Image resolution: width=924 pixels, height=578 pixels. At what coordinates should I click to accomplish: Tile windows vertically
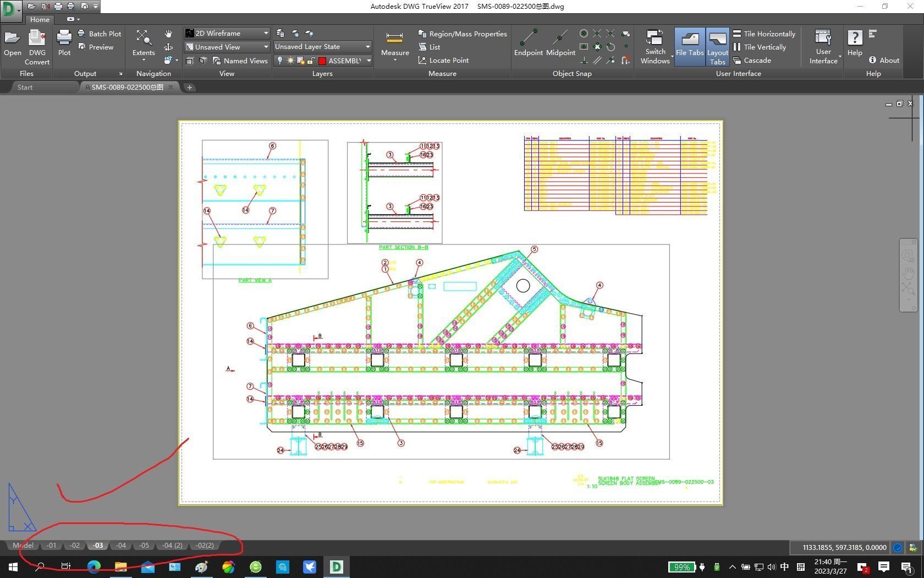click(x=760, y=47)
